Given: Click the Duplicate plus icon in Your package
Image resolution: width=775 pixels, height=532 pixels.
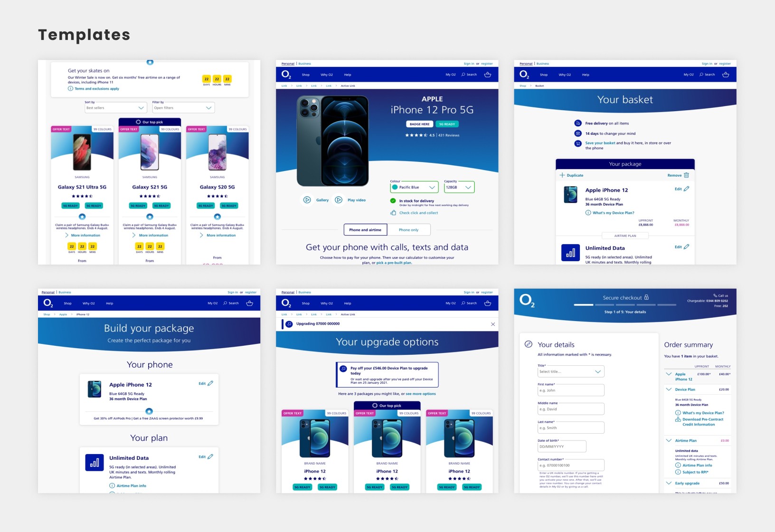Looking at the screenshot, I should coord(562,175).
